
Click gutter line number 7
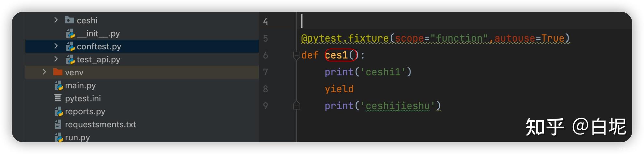click(x=265, y=72)
